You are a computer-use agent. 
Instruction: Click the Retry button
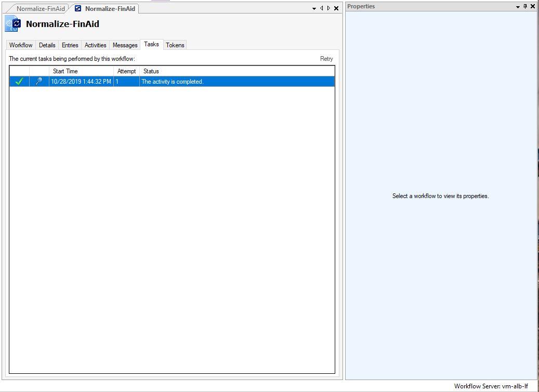pyautogui.click(x=326, y=59)
